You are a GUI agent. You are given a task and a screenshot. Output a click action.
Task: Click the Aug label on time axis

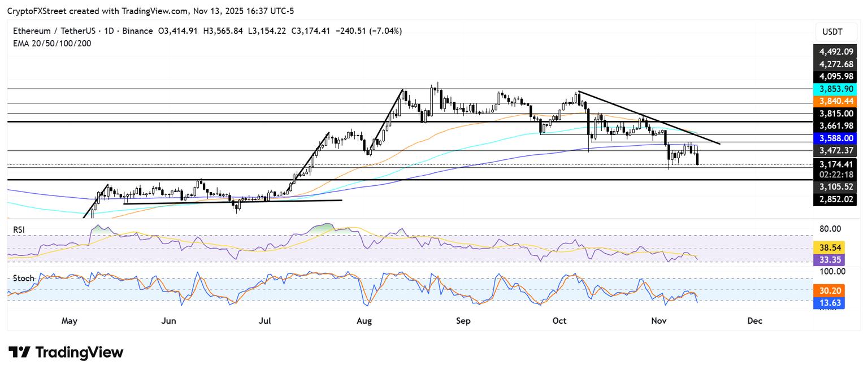tap(364, 321)
